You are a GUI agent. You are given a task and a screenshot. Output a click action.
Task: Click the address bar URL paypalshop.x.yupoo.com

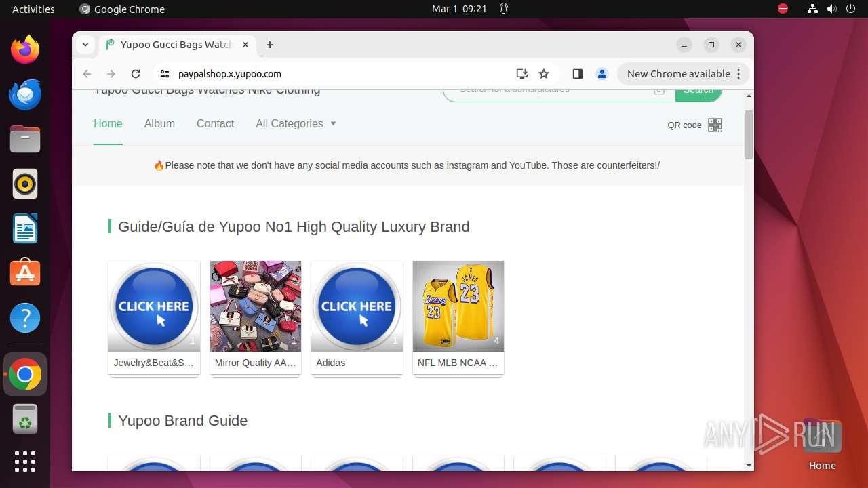click(x=229, y=74)
